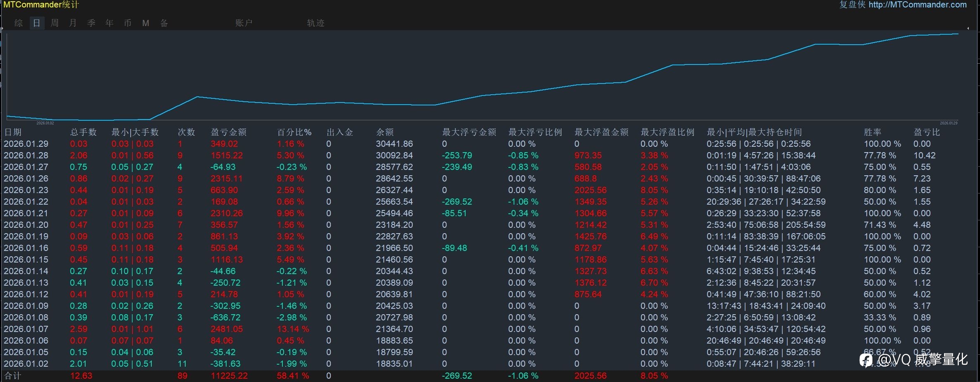Viewport: 980px width, 382px height.
Task: Sort by the 日期 column header
Action: 13,132
